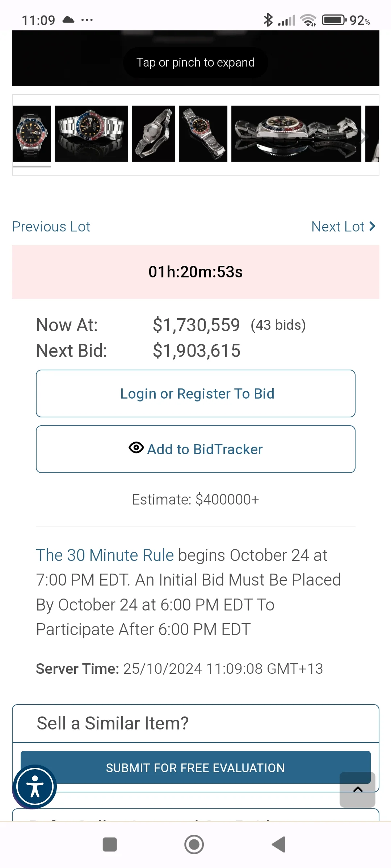Viewport: 391px width, 868px height.
Task: Tap the scroll-to-top arrow button
Action: (x=357, y=789)
